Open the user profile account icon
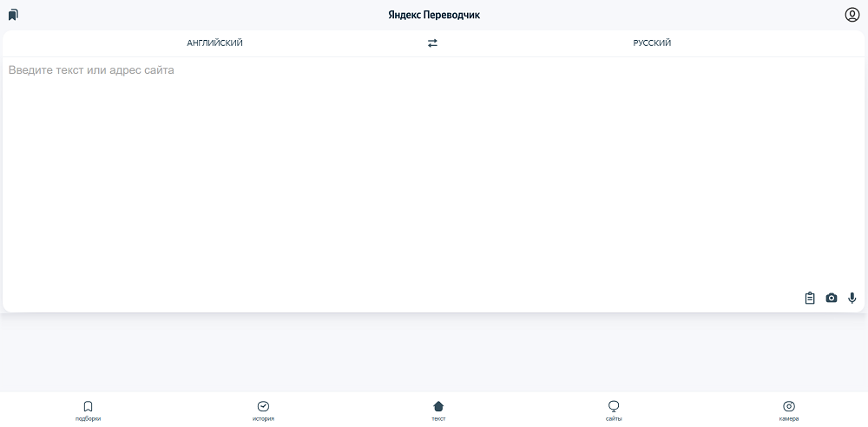This screenshot has width=868, height=427. 852,15
